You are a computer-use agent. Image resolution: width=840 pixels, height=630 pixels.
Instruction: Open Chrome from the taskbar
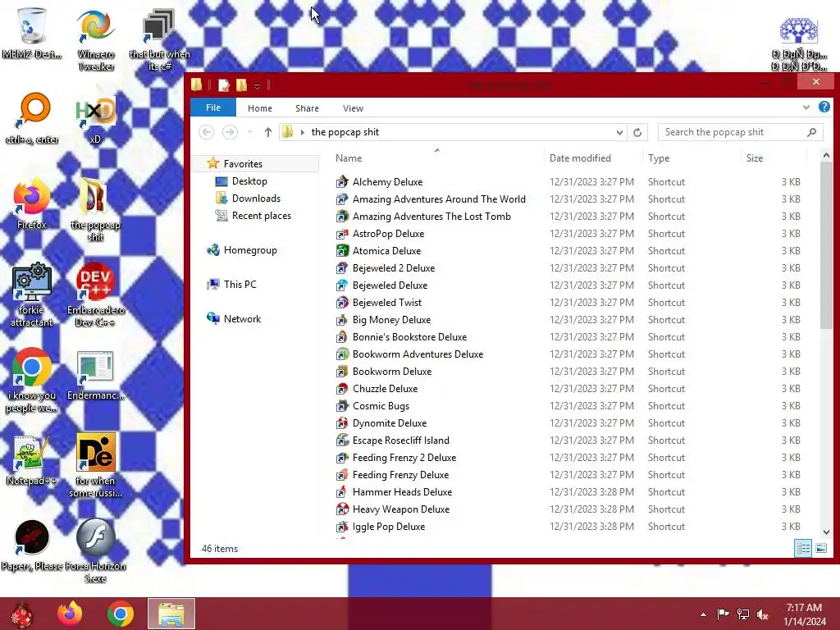pyautogui.click(x=120, y=614)
